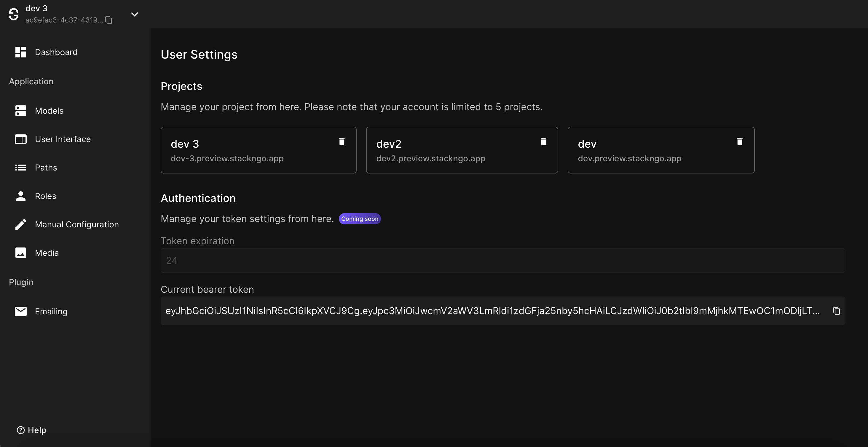Select the Paths icon in sidebar

tap(20, 167)
